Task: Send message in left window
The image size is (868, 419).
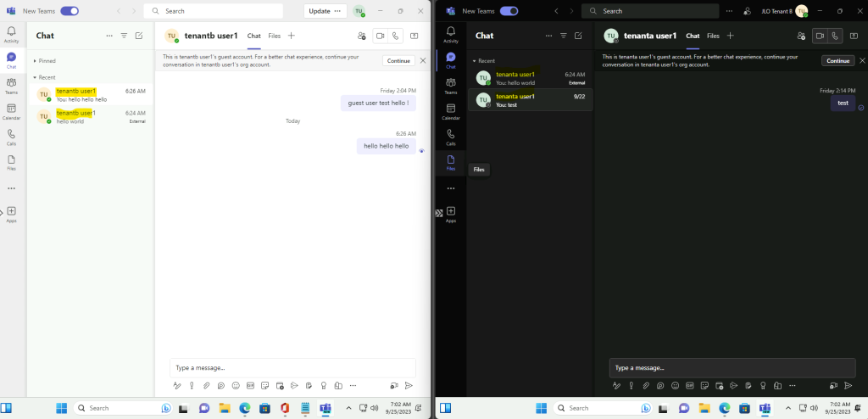Action: [x=409, y=385]
